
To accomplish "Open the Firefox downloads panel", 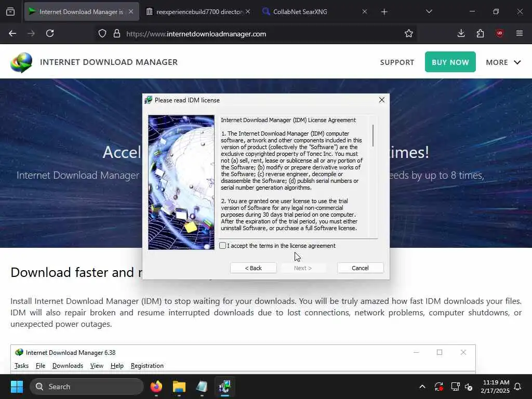I will pos(461,33).
